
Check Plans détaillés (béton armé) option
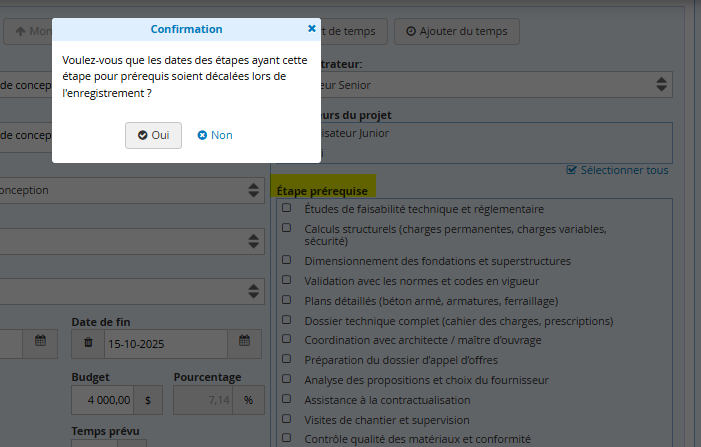tap(287, 300)
